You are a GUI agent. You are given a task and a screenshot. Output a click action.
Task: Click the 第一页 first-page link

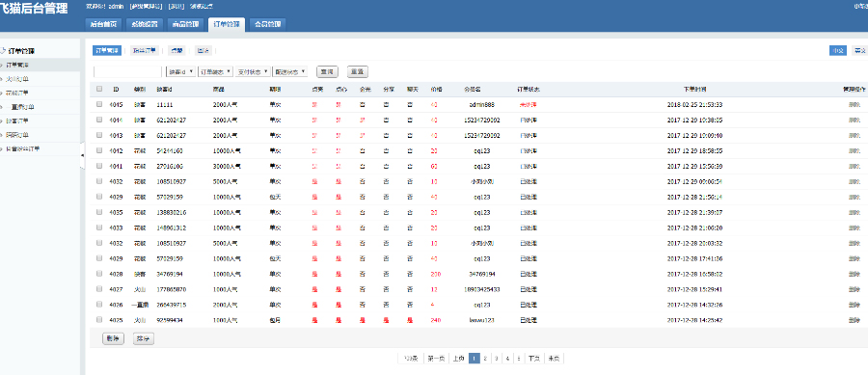436,359
